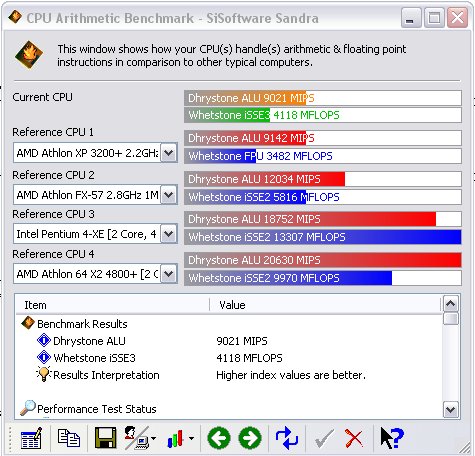Click the Current CPU label
This screenshot has height=456, width=475.
[x=42, y=97]
